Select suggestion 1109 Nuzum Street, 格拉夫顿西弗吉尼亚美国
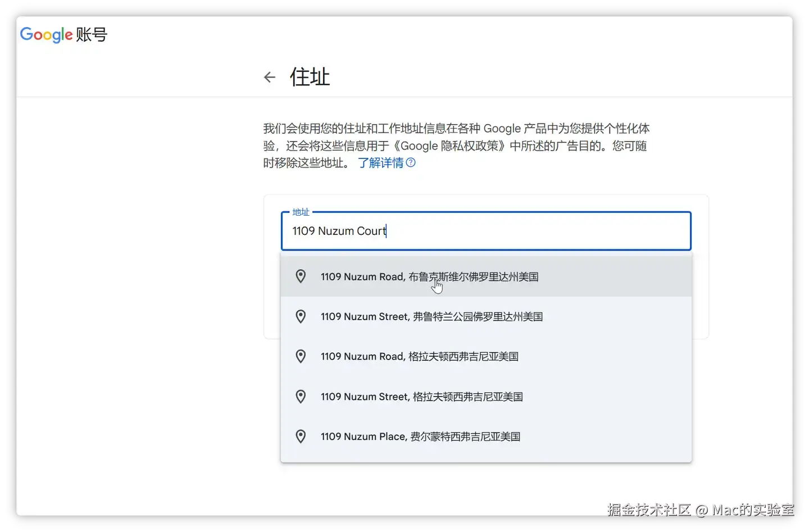 point(486,397)
